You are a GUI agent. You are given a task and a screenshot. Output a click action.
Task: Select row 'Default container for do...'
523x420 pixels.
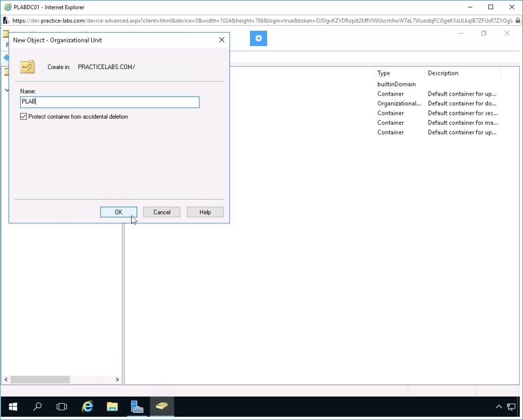[462, 104]
